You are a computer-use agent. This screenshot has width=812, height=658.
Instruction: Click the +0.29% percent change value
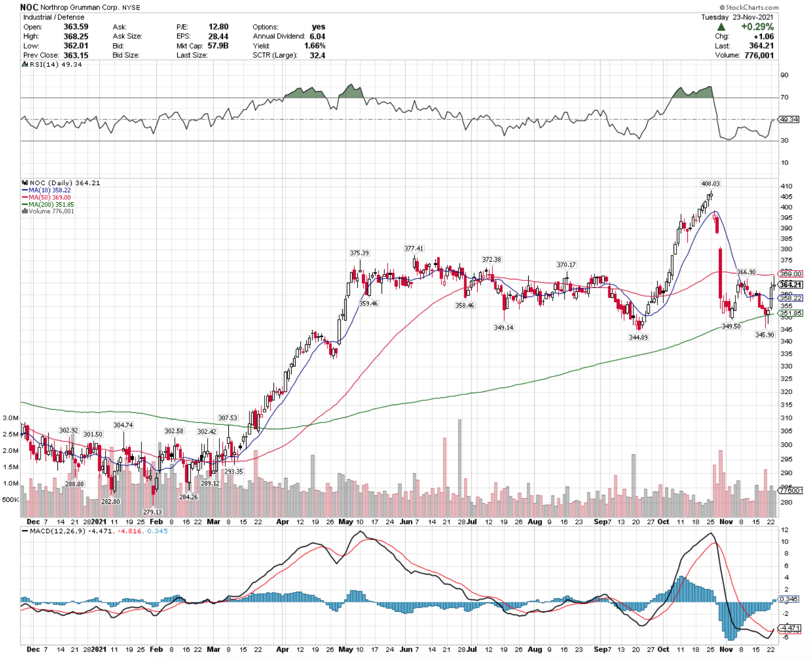tap(758, 27)
